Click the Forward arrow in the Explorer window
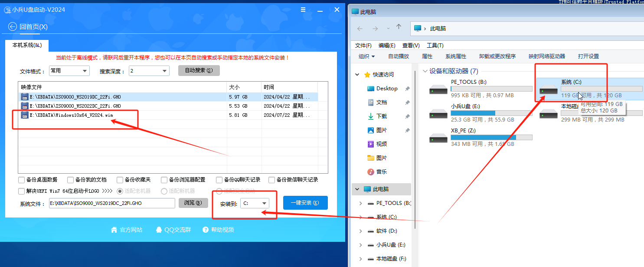This screenshot has width=644, height=267. click(375, 29)
